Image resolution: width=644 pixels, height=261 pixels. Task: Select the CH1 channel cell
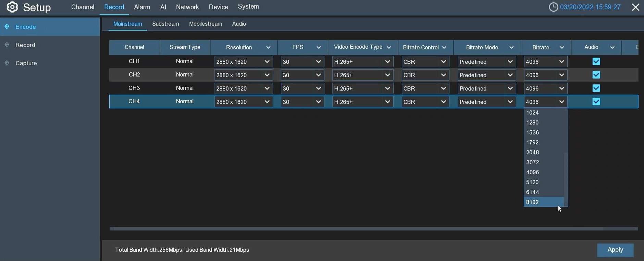[x=134, y=61]
